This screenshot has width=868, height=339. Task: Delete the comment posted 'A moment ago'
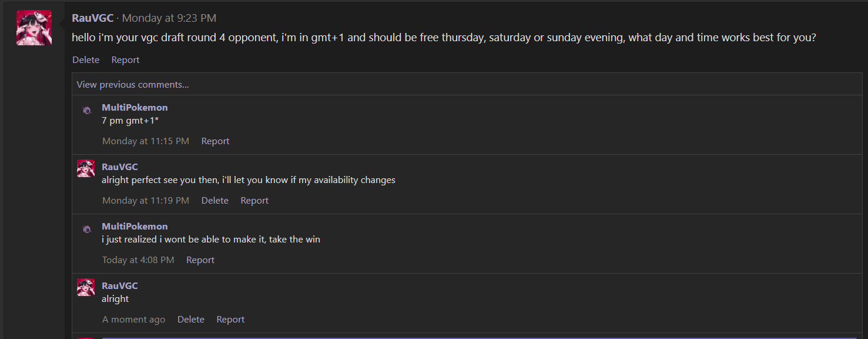[x=191, y=320]
